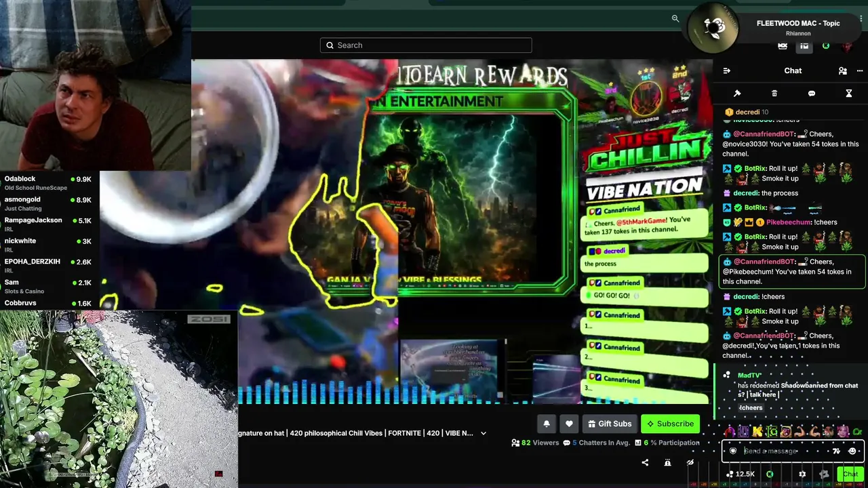Select the first flexed bicep emote
This screenshot has height=488, width=868.
click(x=800, y=431)
